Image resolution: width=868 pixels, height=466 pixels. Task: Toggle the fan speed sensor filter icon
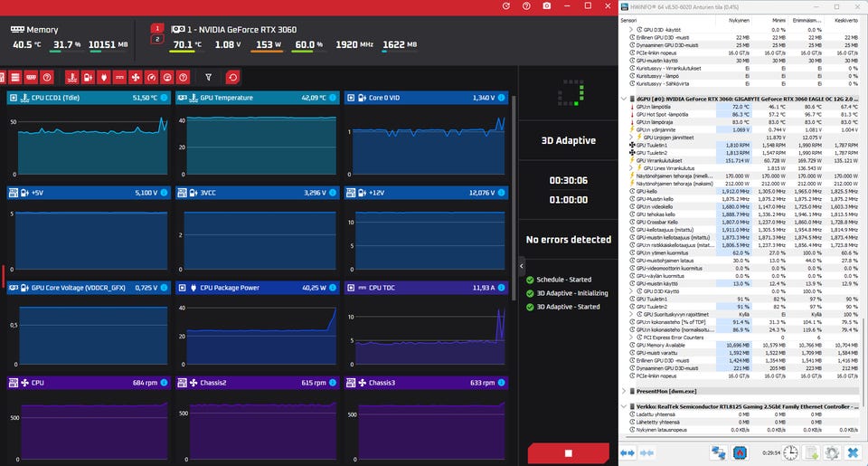(x=136, y=78)
